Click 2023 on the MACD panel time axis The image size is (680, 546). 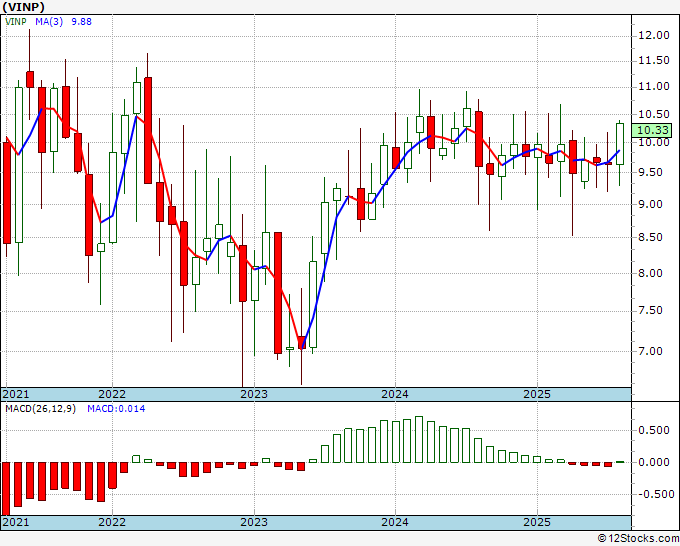(x=254, y=522)
